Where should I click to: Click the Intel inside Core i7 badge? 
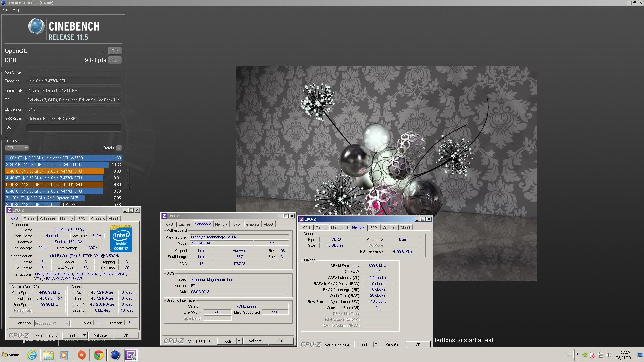click(x=121, y=239)
